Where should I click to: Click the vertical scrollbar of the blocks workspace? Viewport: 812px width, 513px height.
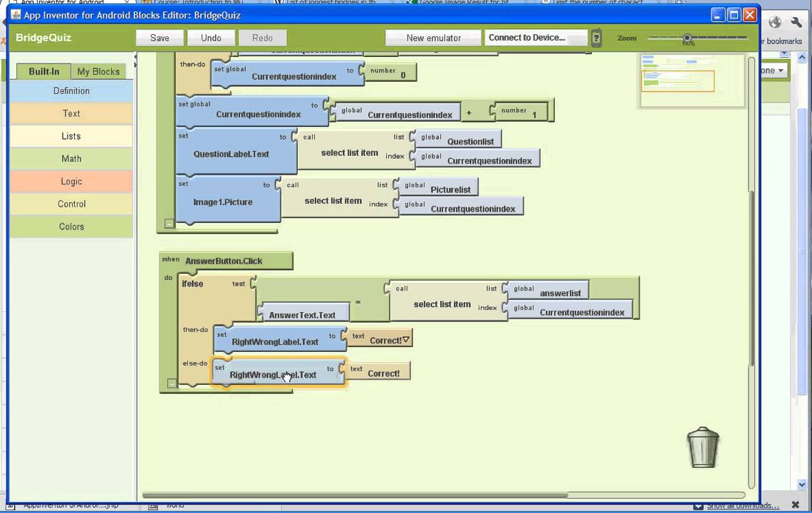pyautogui.click(x=751, y=277)
